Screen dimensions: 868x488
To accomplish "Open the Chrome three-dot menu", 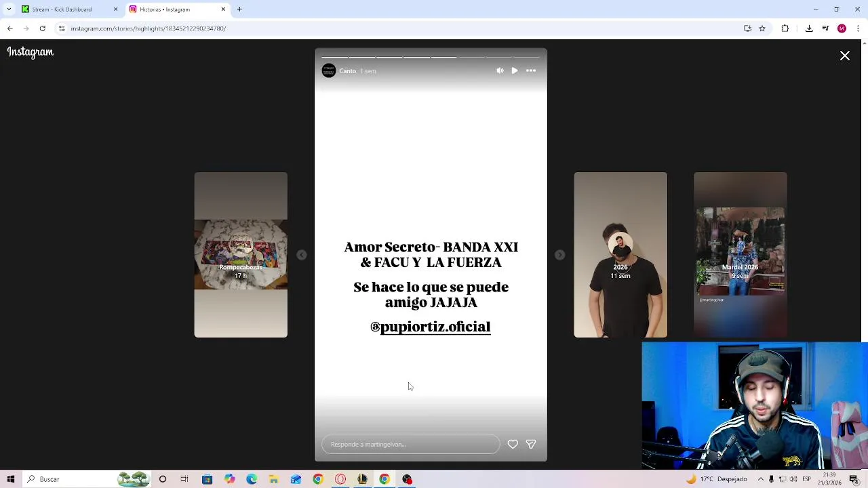I will [x=858, y=28].
